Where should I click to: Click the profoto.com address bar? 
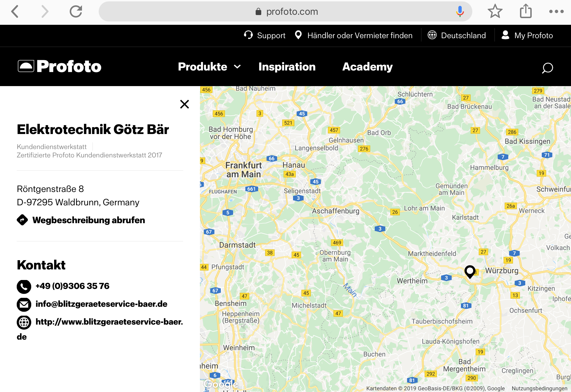pyautogui.click(x=285, y=11)
